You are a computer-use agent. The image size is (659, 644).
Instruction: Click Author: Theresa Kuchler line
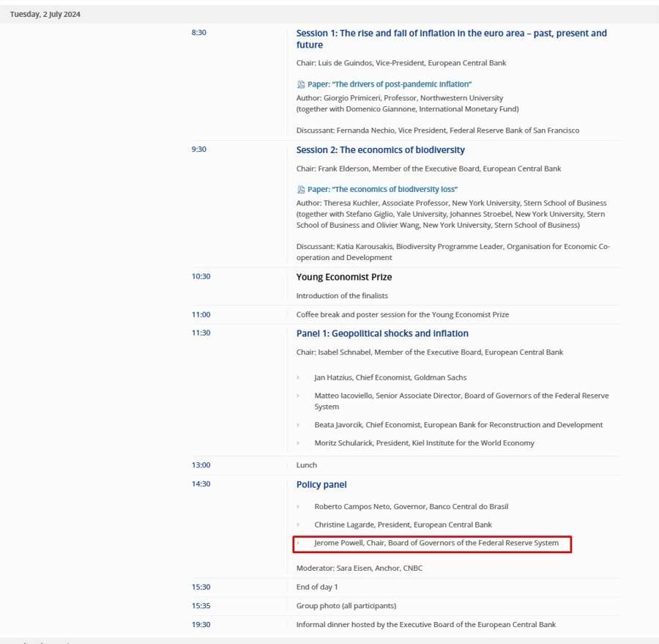point(451,203)
